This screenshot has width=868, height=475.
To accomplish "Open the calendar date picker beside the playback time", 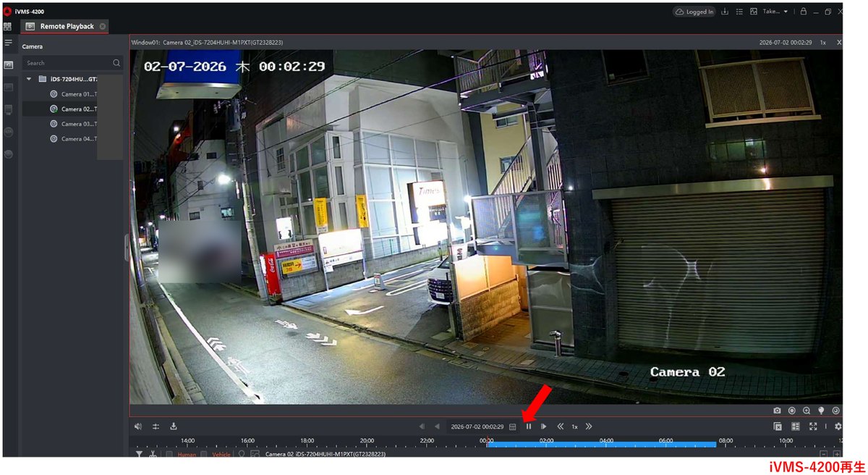I will pos(512,426).
